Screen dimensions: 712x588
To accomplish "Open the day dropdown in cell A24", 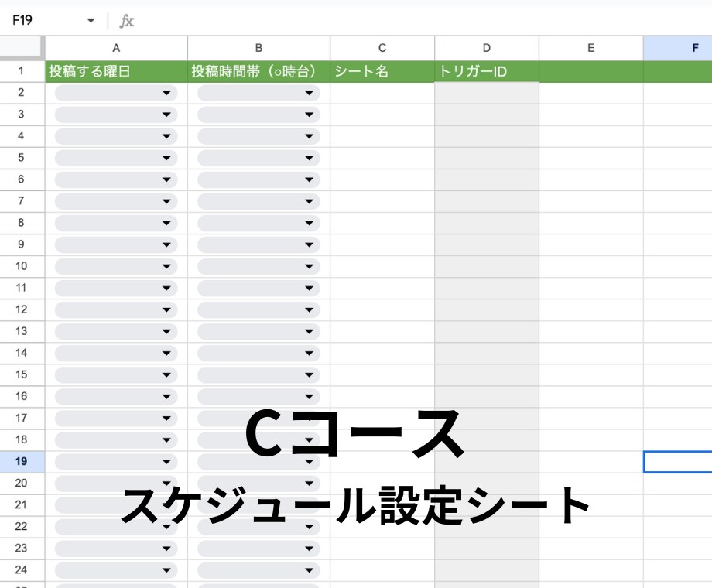I will [166, 570].
